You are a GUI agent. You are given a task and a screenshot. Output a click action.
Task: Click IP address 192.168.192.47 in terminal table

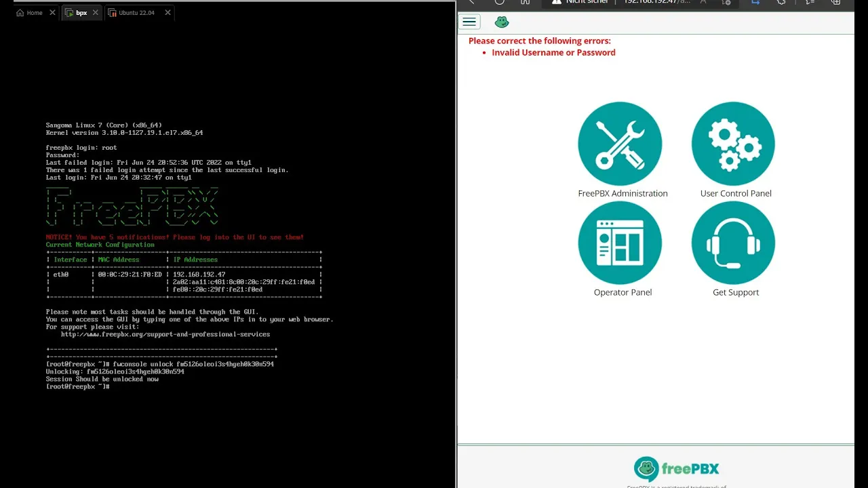(x=199, y=274)
